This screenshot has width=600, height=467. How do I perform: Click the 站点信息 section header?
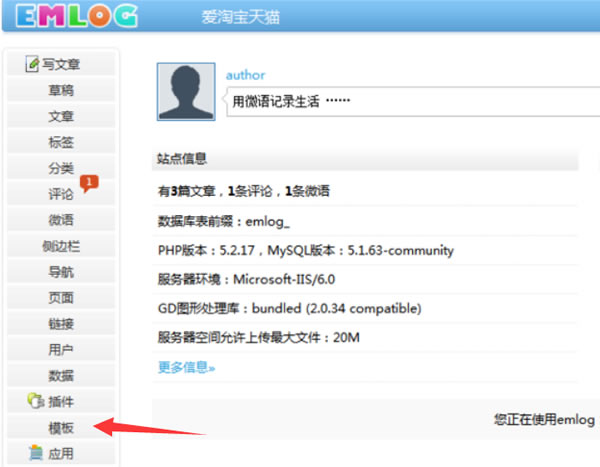(x=365, y=158)
